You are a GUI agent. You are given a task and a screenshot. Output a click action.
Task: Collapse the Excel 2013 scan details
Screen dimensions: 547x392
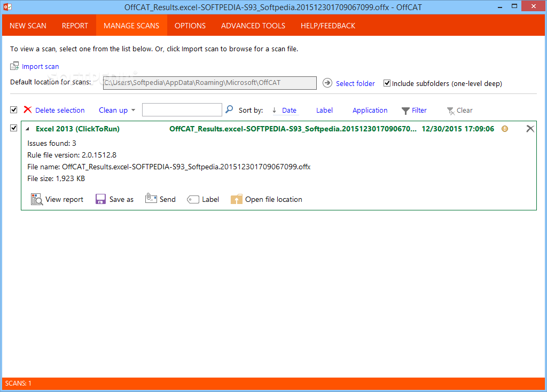[x=28, y=129]
